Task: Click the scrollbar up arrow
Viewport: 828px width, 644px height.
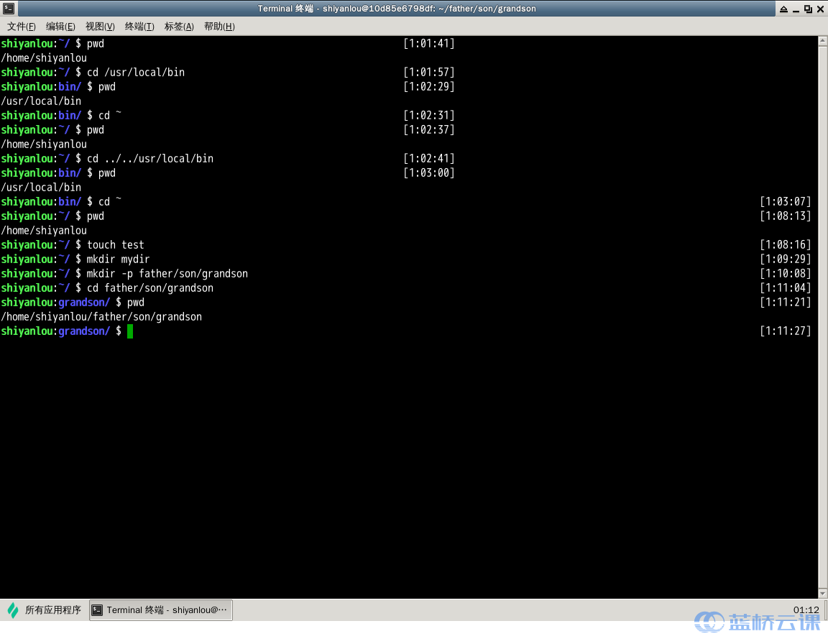Action: click(823, 41)
